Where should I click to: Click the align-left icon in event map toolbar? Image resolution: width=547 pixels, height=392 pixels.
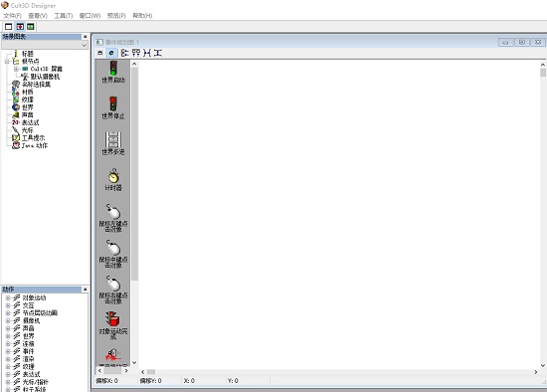(124, 53)
